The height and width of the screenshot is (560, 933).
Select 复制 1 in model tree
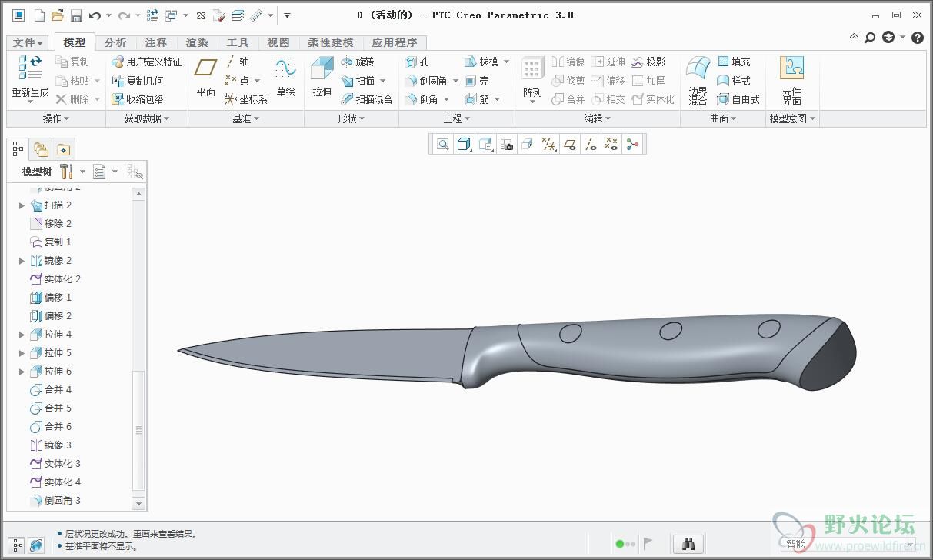click(51, 242)
